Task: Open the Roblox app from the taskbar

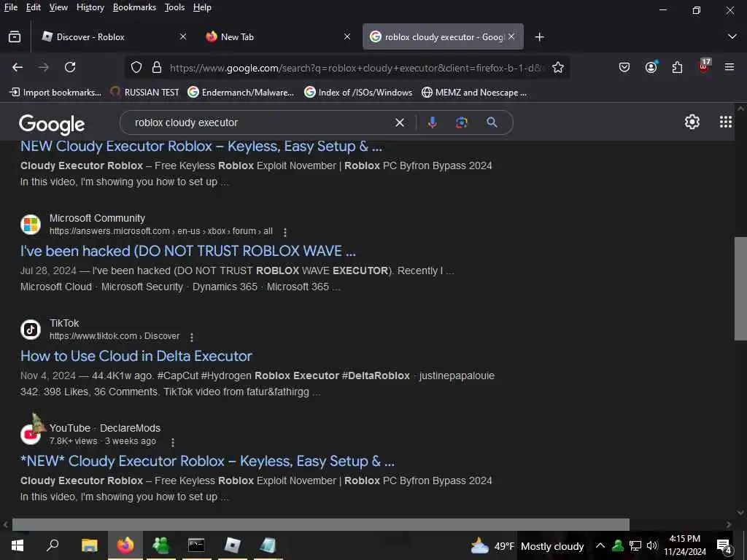Action: coord(232,545)
